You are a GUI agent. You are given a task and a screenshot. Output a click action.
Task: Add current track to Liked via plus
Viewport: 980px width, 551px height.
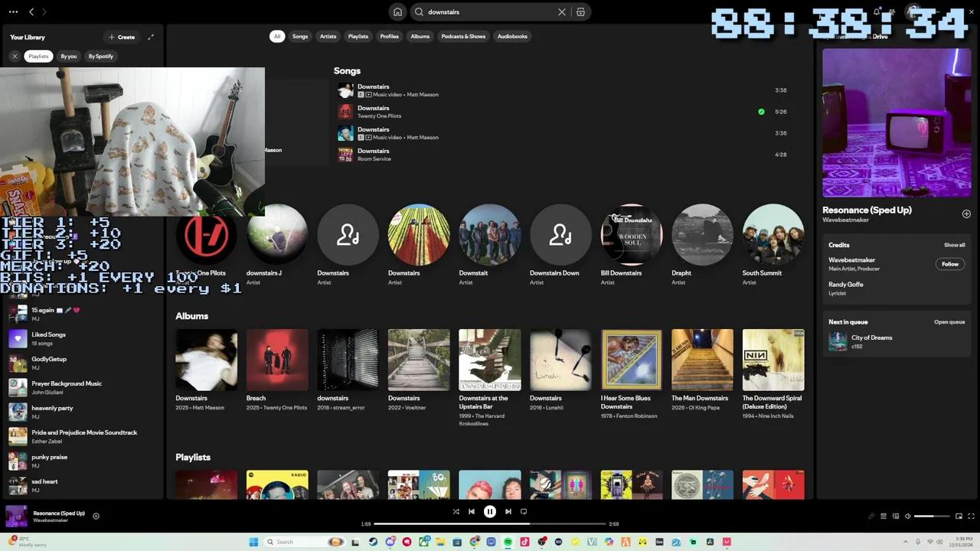point(96,517)
